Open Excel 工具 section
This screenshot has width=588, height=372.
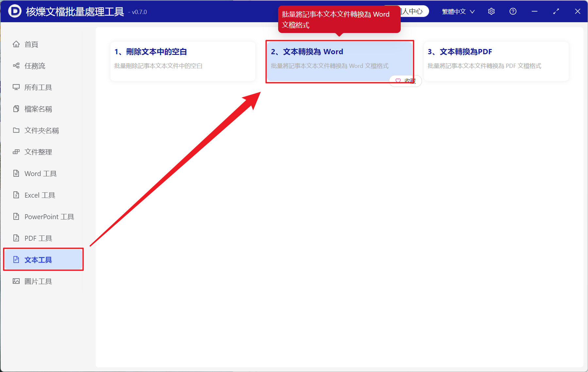43,195
